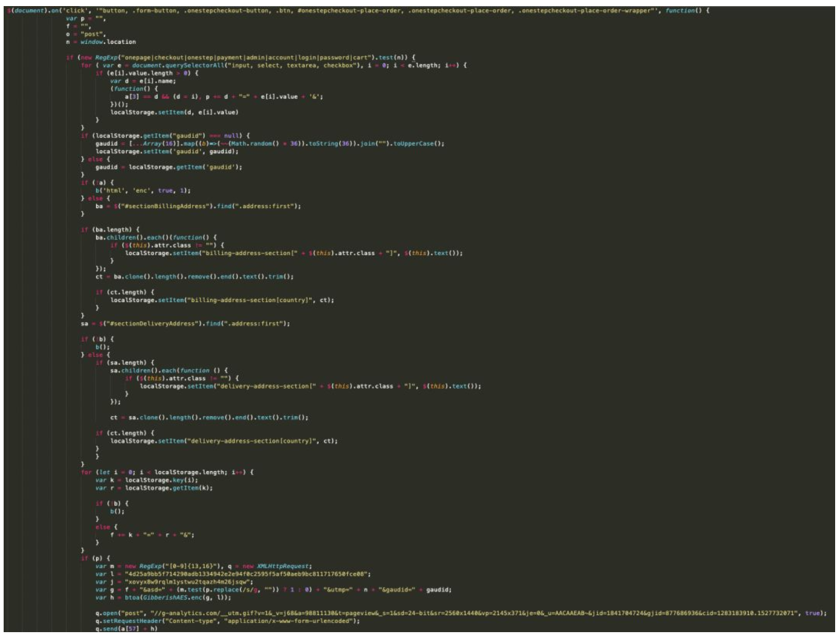Click the line 'f += k + "=" + r + "&";'
Screen dimensions: 840x637
click(152, 535)
